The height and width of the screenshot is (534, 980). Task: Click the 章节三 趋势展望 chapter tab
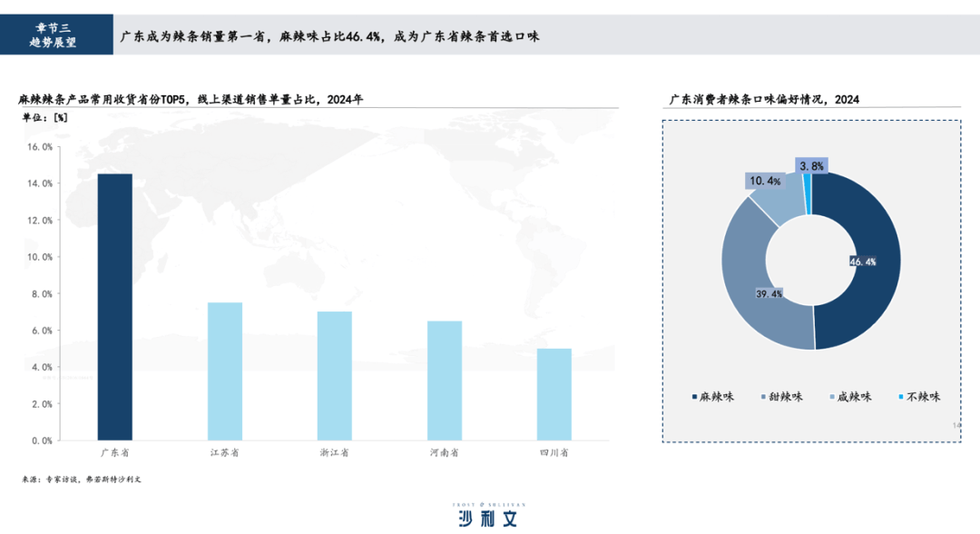pyautogui.click(x=57, y=35)
